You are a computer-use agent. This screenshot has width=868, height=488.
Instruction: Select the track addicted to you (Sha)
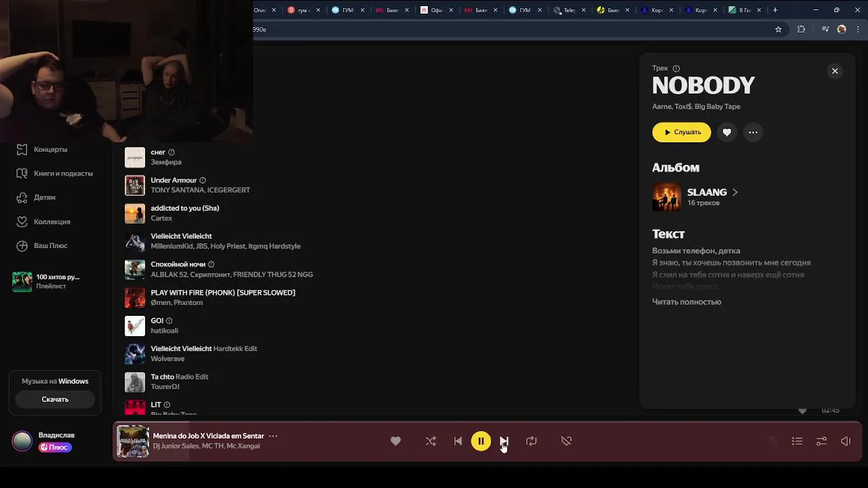coord(184,208)
